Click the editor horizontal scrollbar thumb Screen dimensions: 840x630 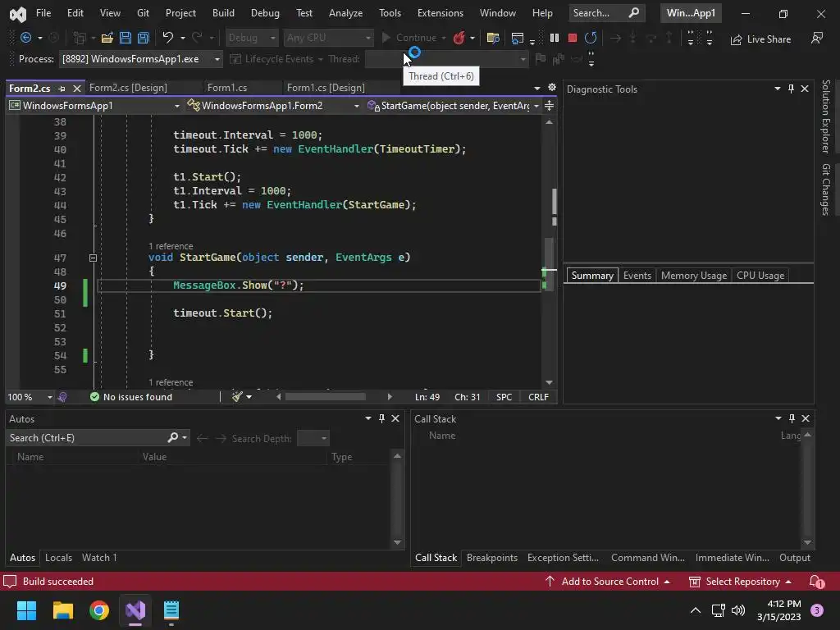click(x=325, y=397)
